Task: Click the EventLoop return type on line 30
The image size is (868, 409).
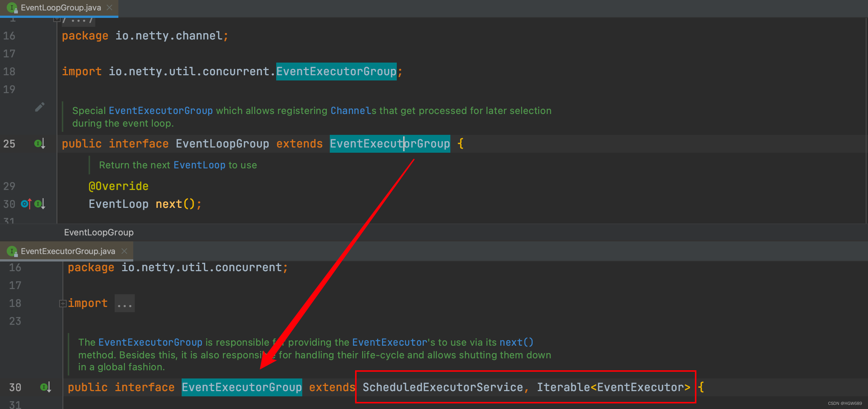Action: (x=118, y=204)
